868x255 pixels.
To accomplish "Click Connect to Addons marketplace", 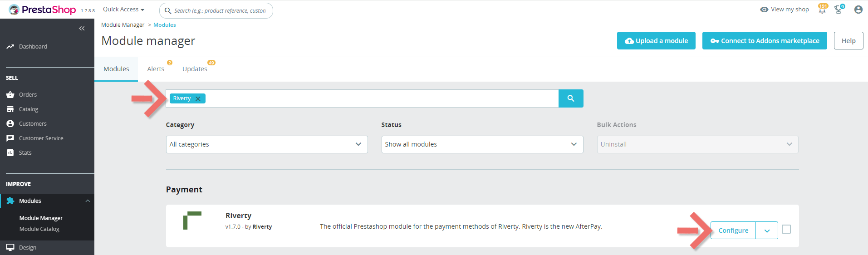I will (x=765, y=41).
